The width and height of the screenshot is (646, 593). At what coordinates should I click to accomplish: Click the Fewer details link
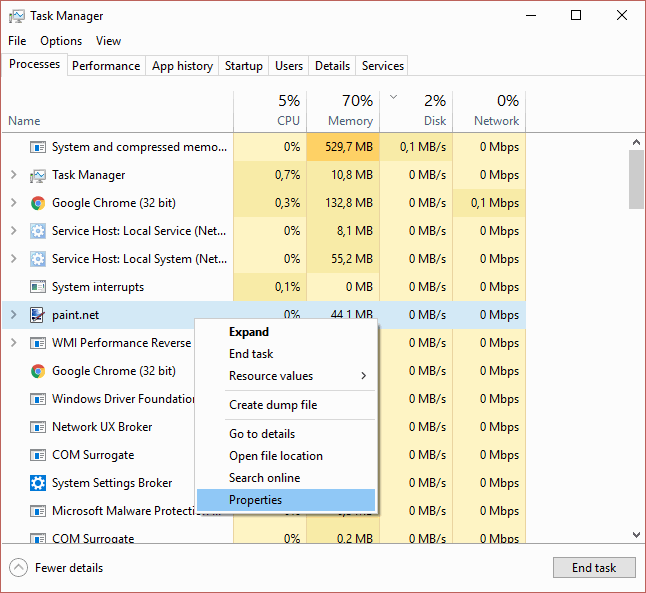point(69,568)
